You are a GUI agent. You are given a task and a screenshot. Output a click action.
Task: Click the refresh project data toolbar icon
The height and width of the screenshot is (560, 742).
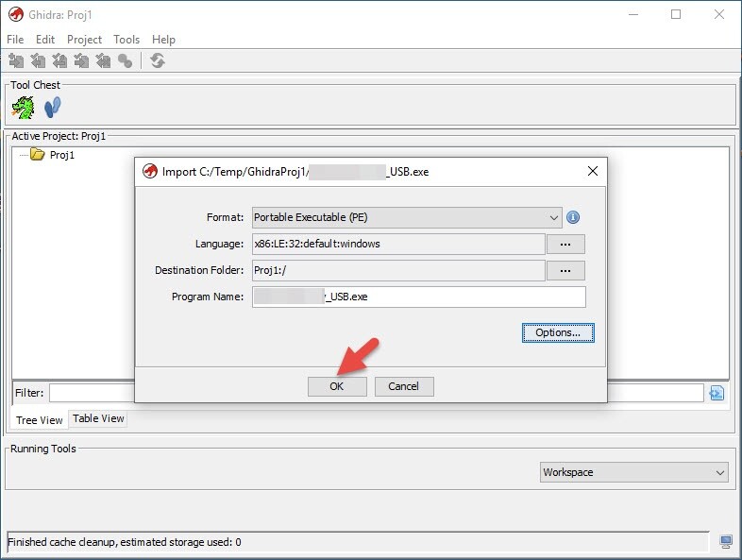158,61
